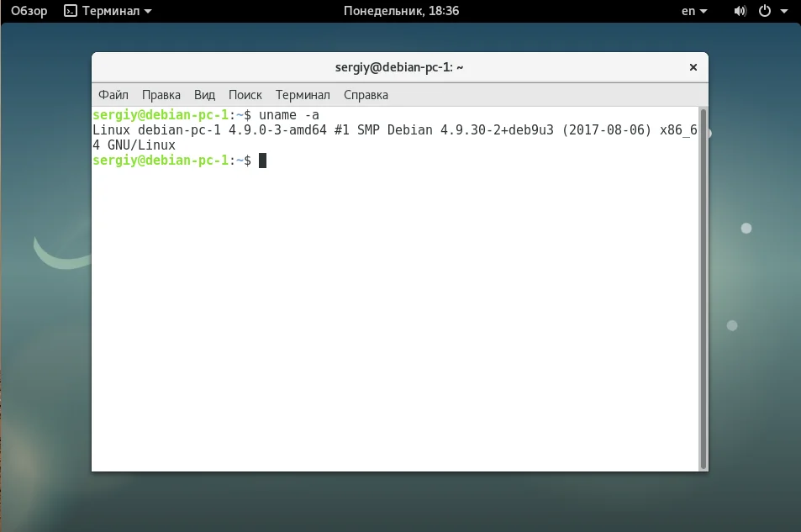Click the volume speaker icon
This screenshot has height=532, width=801.
(x=740, y=11)
